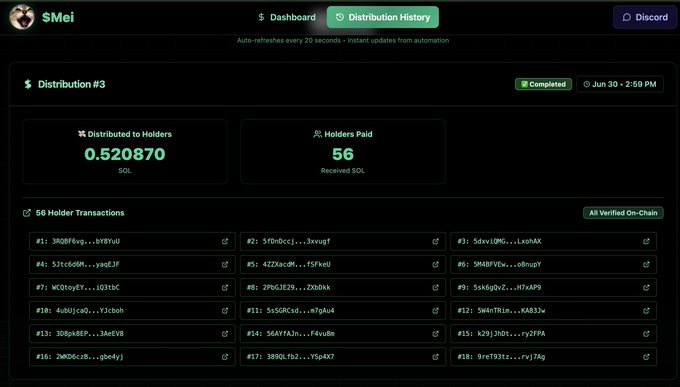Click the All Verified On-Chain badge
Image resolution: width=680 pixels, height=387 pixels.
pyautogui.click(x=623, y=213)
